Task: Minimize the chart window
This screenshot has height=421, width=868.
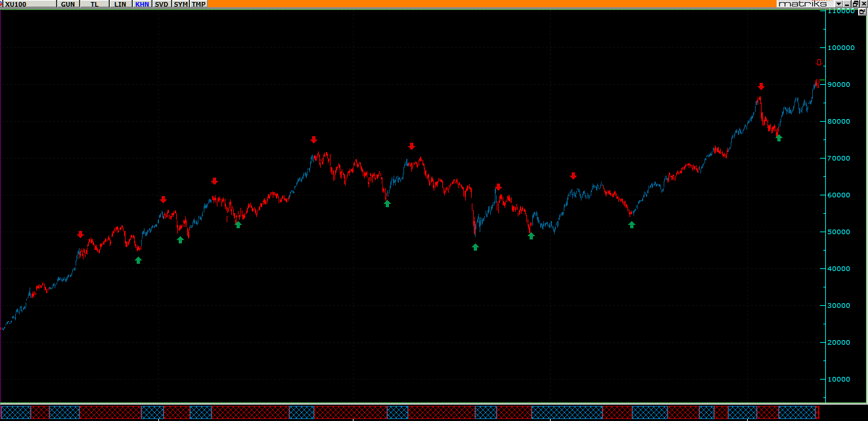Action: click(x=846, y=4)
